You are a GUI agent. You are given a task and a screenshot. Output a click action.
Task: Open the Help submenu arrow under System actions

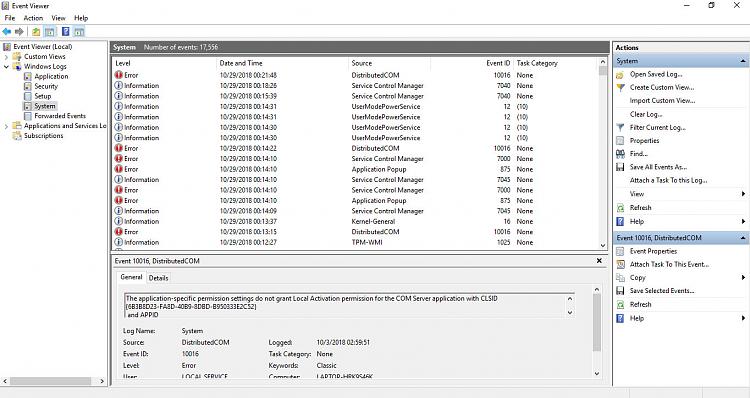coord(743,221)
